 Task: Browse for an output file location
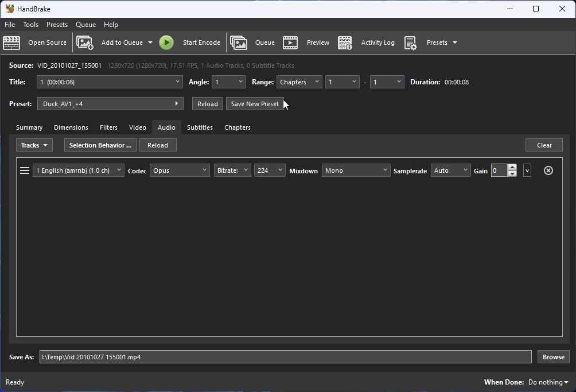552,357
